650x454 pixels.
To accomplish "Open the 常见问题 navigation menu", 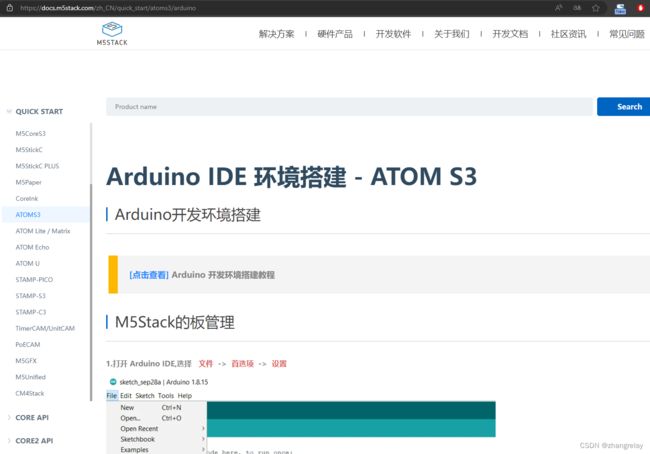I will (627, 34).
